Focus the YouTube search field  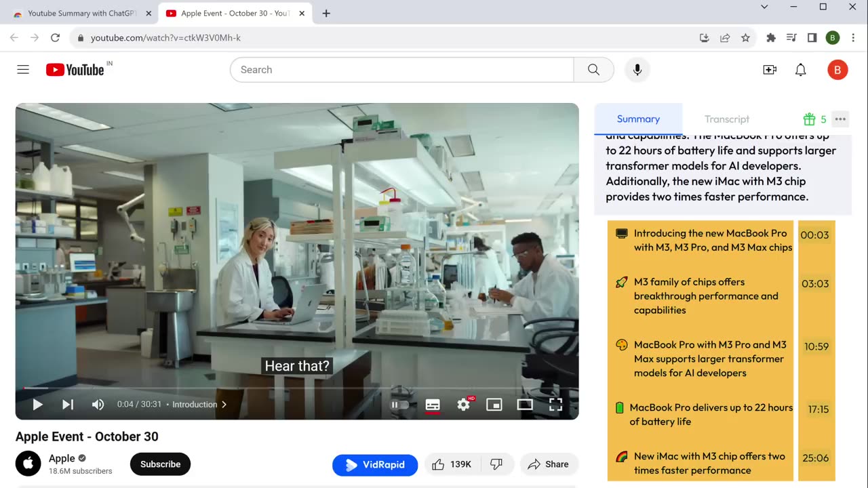(402, 70)
